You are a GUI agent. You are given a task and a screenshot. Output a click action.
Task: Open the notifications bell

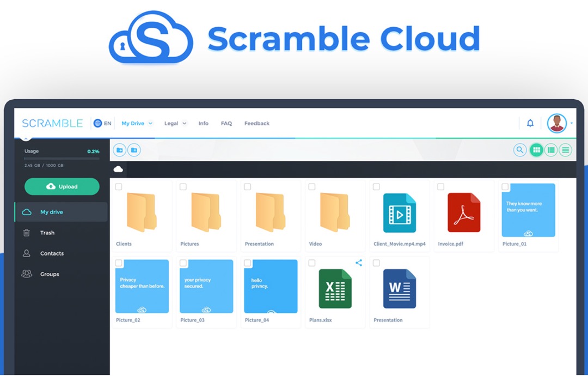coord(530,123)
